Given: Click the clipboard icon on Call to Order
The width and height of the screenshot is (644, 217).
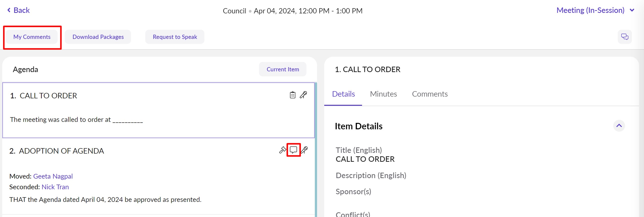Looking at the screenshot, I should tap(292, 95).
